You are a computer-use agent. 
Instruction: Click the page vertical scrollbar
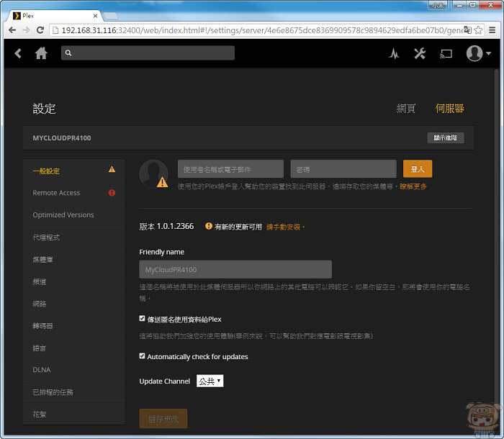[x=497, y=250]
